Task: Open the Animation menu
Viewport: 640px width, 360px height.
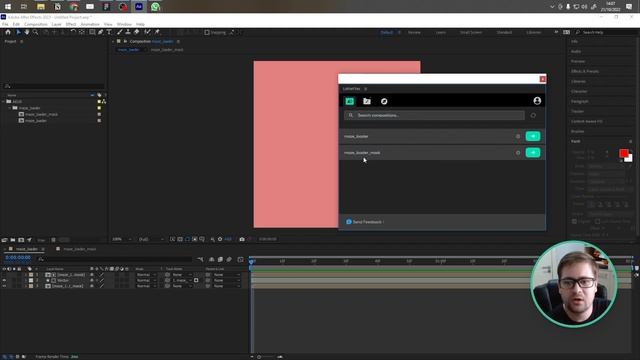Action: pos(90,24)
